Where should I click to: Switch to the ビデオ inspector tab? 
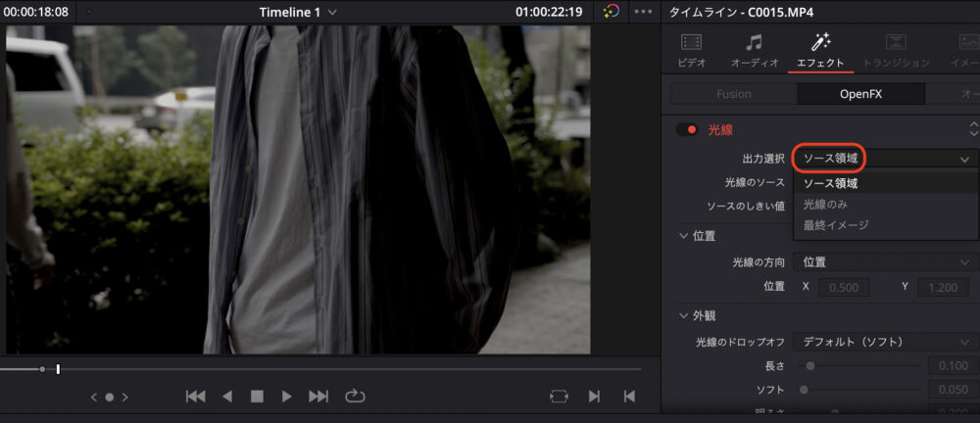point(691,51)
